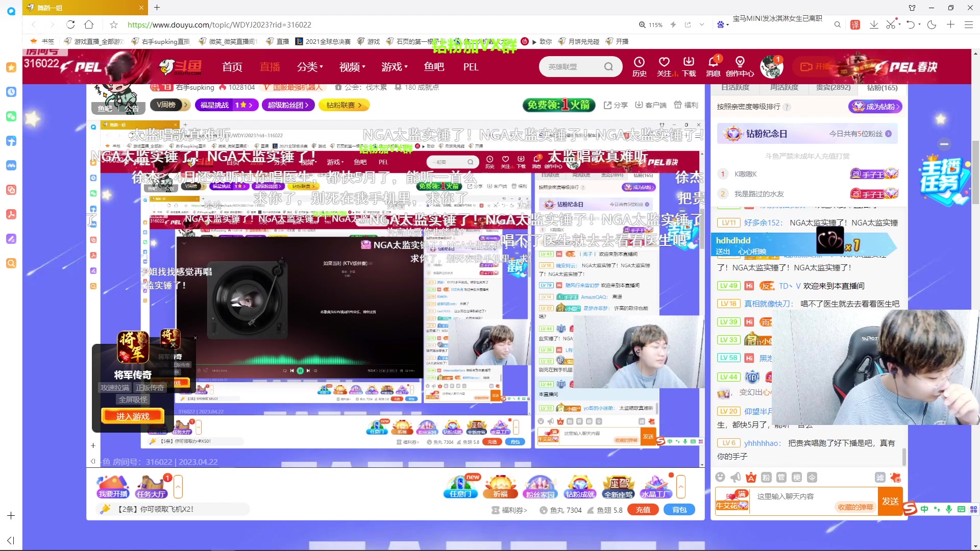Open the 全新座驾 vehicle icon
This screenshot has height=551, width=980.
tap(618, 486)
